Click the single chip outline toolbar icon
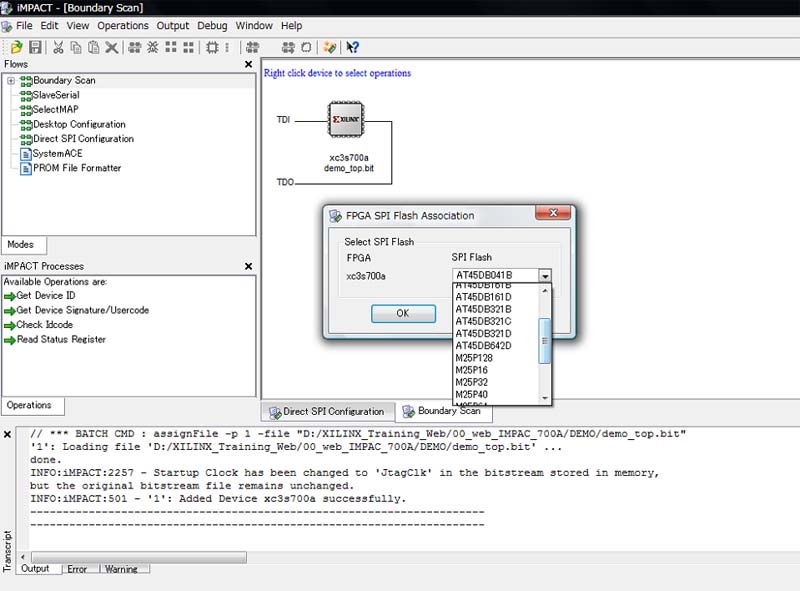The image size is (800, 591). tap(212, 47)
